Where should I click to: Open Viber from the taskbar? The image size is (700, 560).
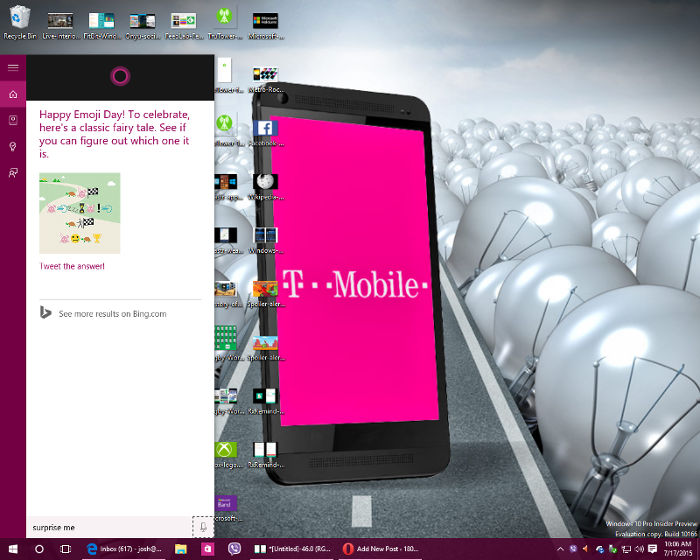click(x=234, y=549)
